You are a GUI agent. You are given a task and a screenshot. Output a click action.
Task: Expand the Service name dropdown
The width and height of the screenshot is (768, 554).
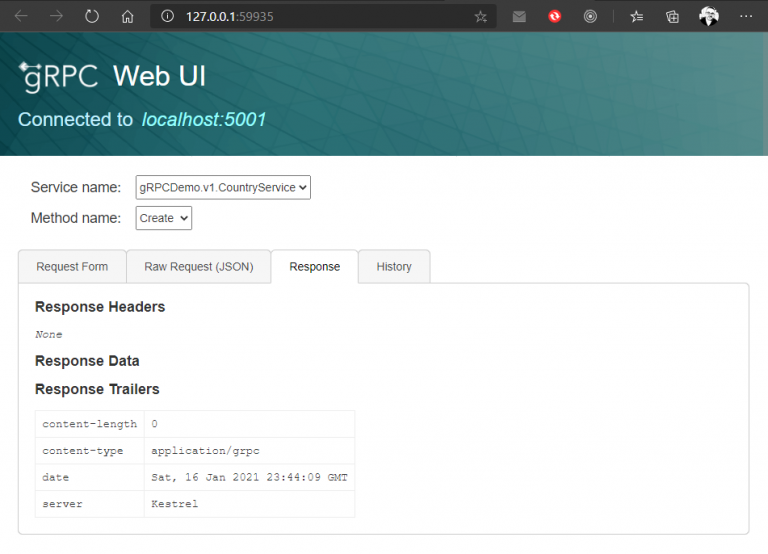(x=223, y=187)
